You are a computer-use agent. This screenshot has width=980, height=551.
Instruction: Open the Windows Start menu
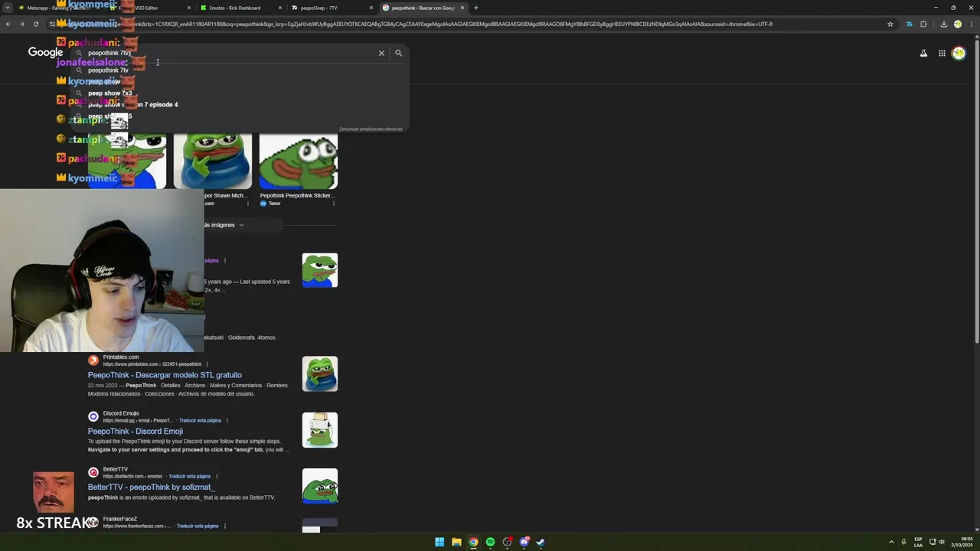tap(439, 542)
